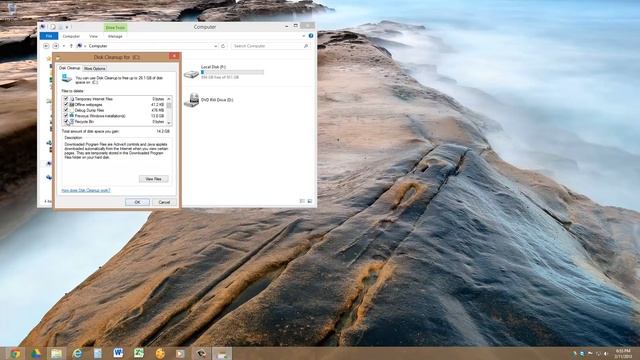Launch Internet Explorer from taskbar
This screenshot has width=640, height=360.
coord(77,353)
